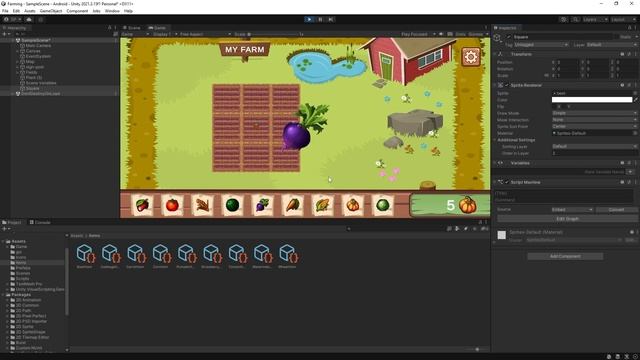Click the Add Component button

[565, 256]
